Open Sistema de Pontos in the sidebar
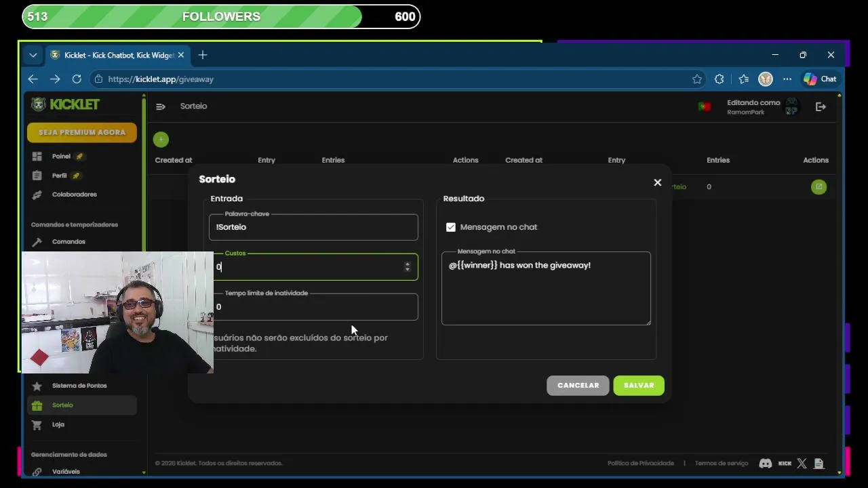868x488 pixels. click(79, 386)
